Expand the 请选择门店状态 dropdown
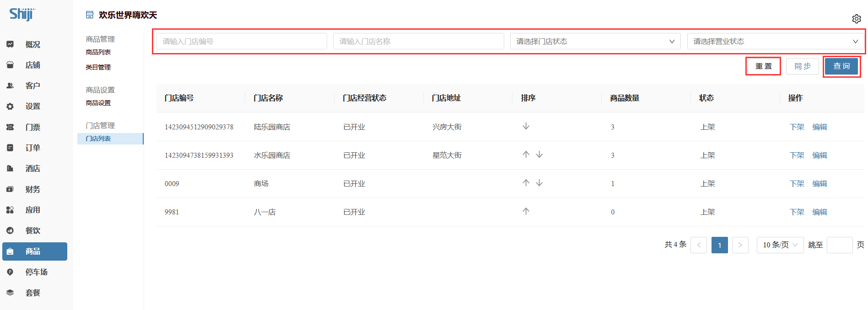 point(595,41)
